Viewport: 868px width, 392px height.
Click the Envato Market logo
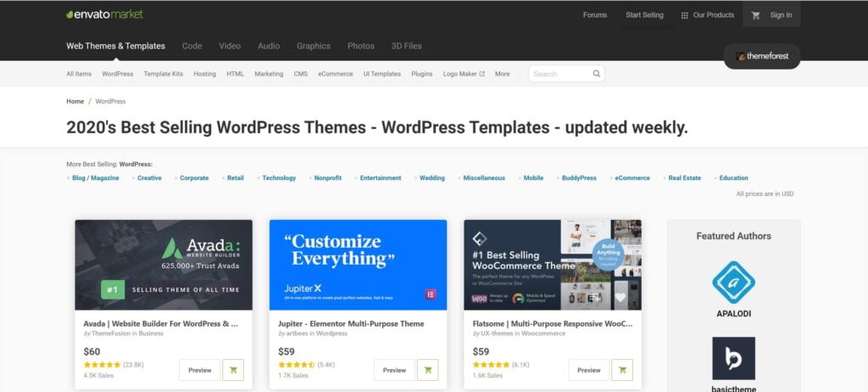click(x=104, y=15)
